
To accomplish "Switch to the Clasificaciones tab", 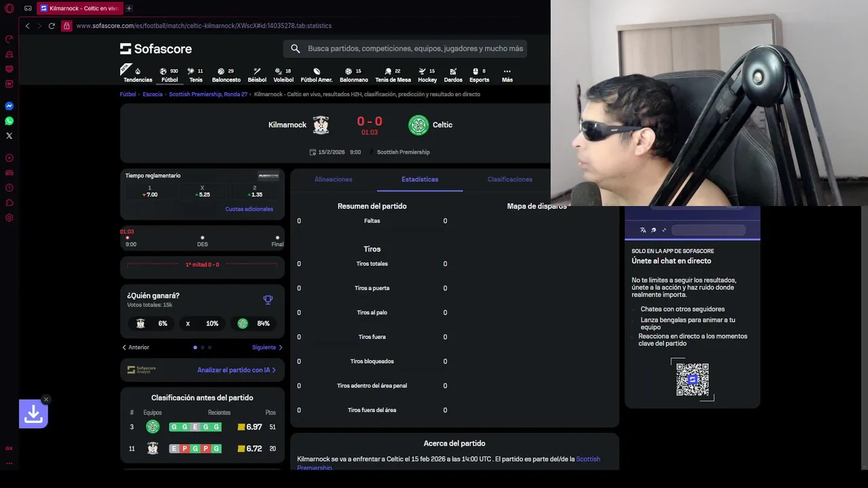I will point(510,180).
